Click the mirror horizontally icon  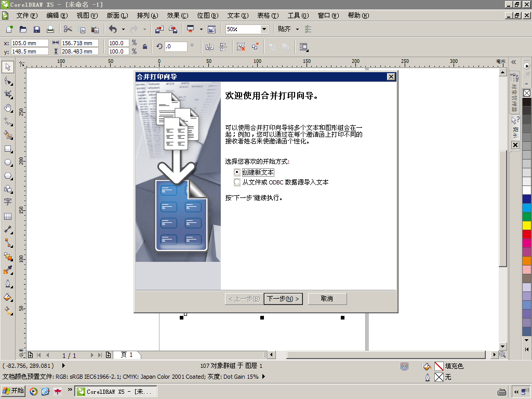(x=209, y=47)
